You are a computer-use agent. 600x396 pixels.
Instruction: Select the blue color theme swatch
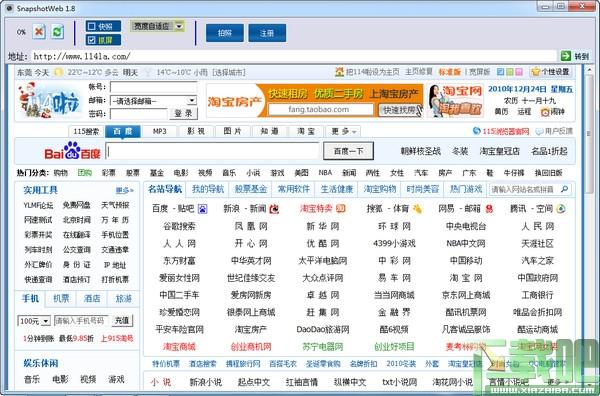pos(500,72)
